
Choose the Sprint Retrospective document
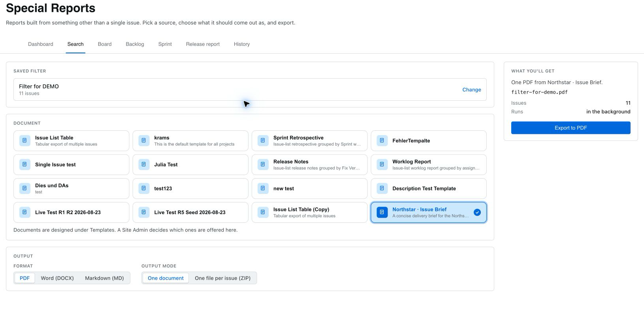tap(309, 141)
